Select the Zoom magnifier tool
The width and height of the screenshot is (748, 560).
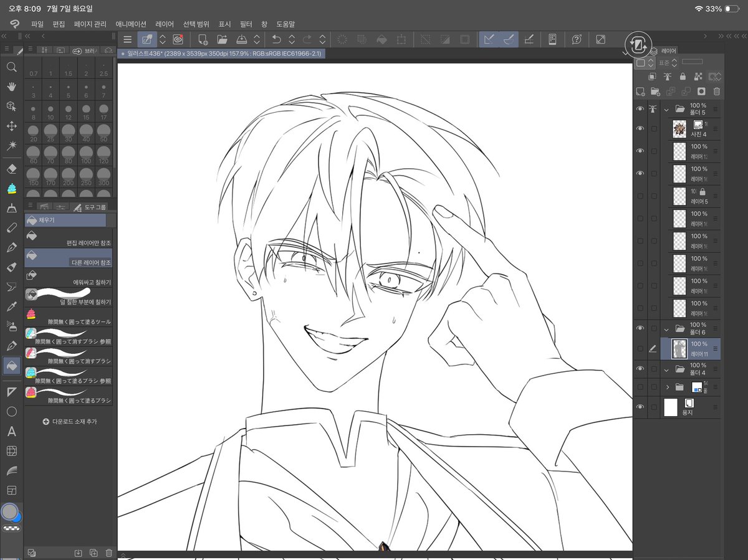pos(11,67)
